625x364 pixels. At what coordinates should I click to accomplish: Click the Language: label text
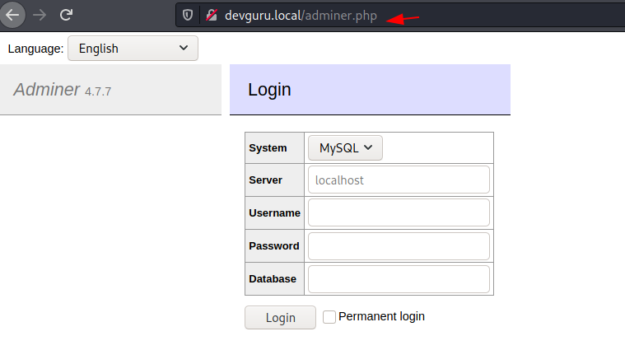tap(36, 49)
